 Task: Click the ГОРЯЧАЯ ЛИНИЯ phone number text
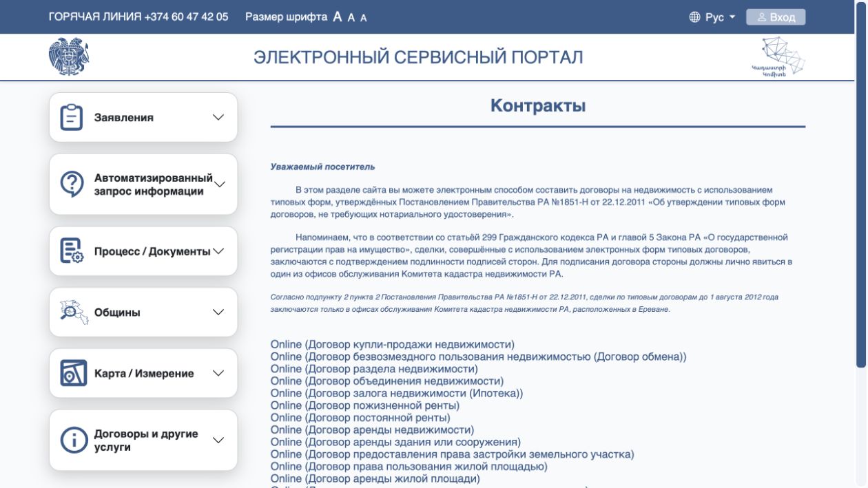(x=138, y=17)
